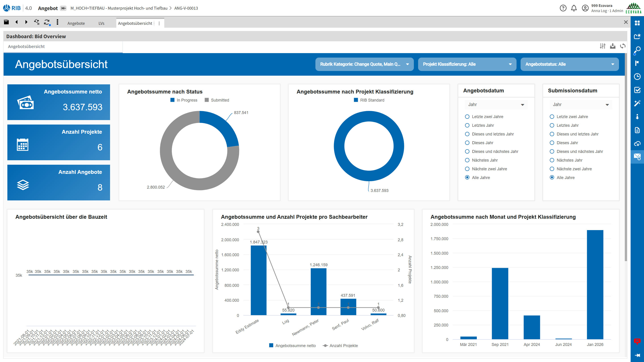Open the notifications bell
Viewport: 644px width, 362px height.
click(x=574, y=8)
